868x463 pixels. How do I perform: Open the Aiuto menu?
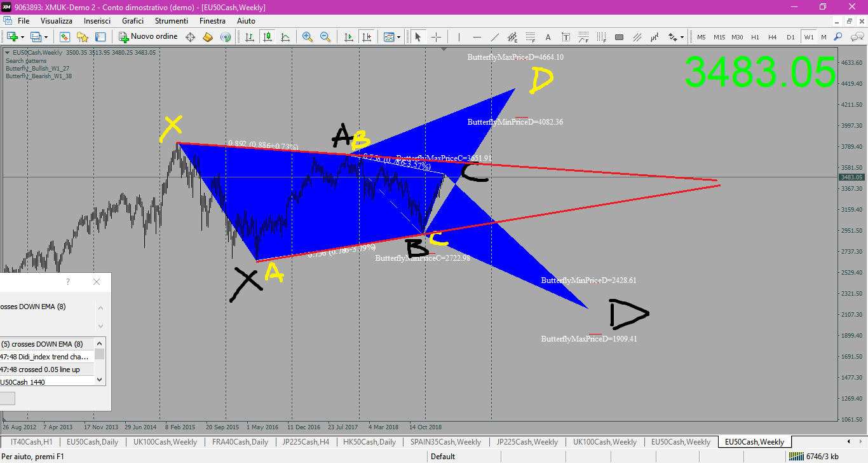click(246, 21)
